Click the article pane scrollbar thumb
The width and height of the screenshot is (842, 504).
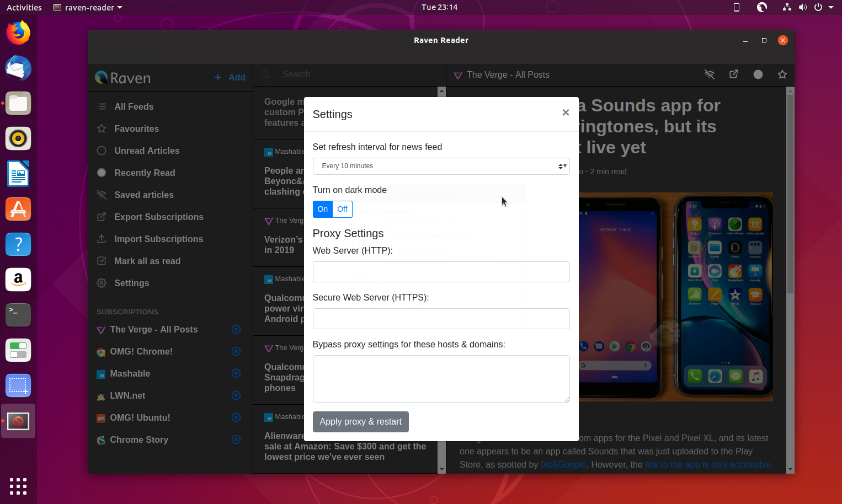(x=790, y=193)
